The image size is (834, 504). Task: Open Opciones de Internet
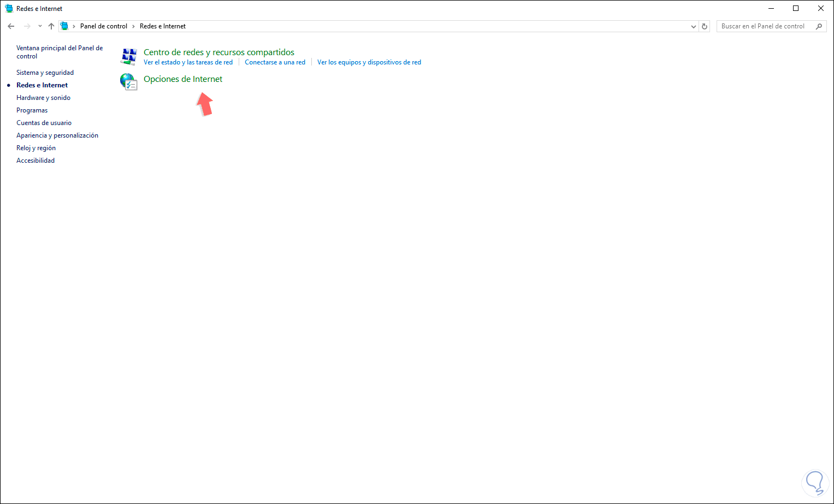pos(183,79)
